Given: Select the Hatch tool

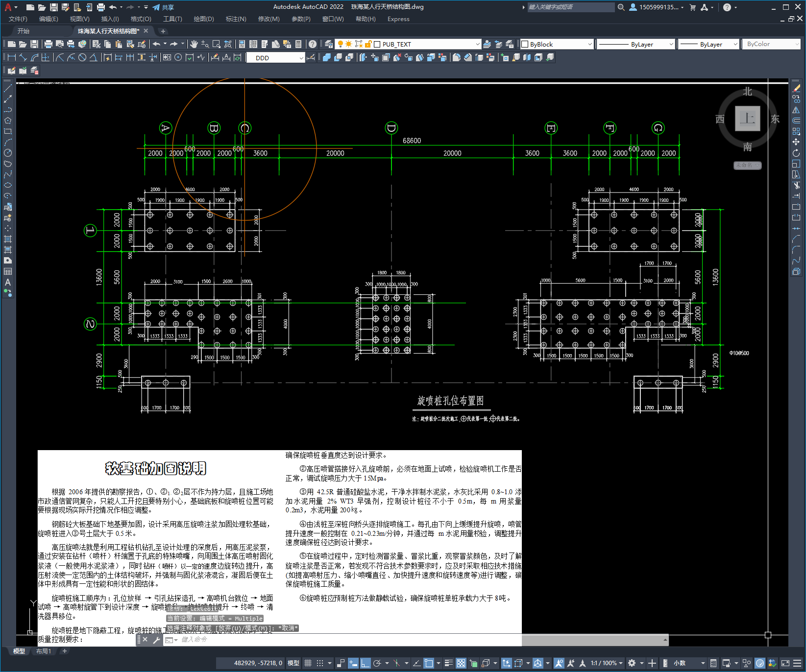Looking at the screenshot, I should coord(8,239).
